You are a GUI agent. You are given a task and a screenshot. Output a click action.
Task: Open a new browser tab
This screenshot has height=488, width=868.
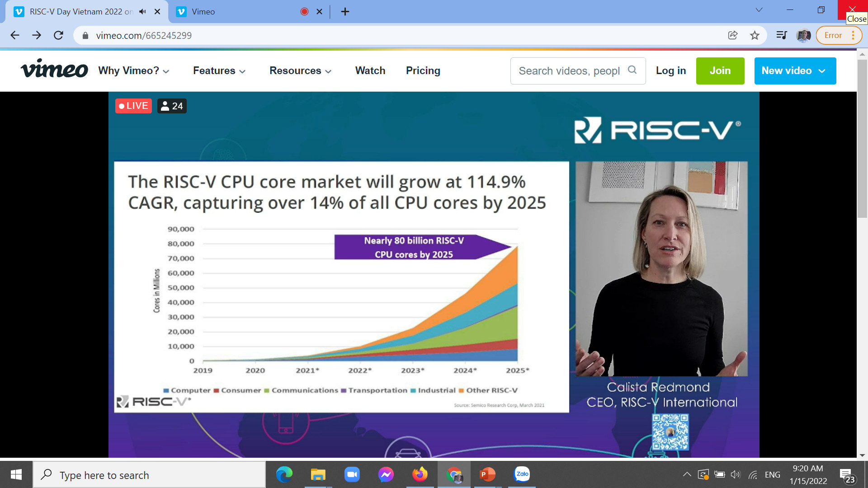click(345, 12)
